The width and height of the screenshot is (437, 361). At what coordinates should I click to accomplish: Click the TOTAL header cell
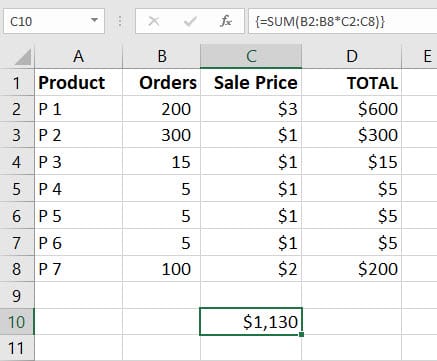(352, 82)
